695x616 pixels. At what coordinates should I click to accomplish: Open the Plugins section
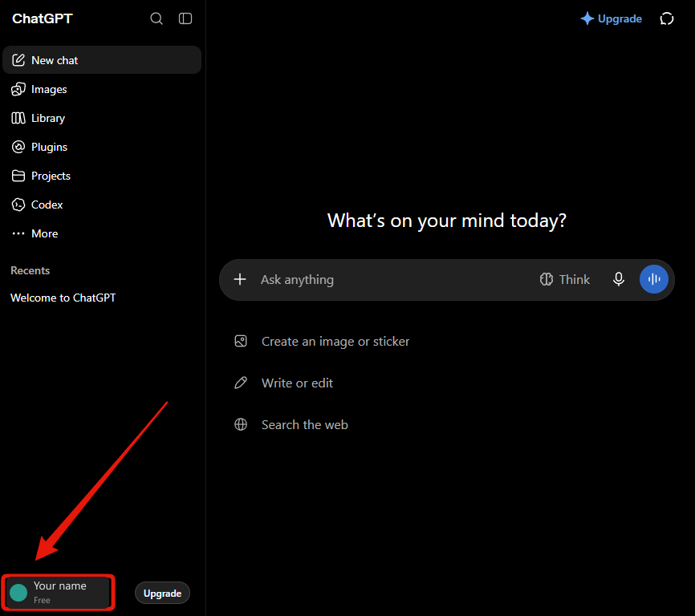[102, 147]
